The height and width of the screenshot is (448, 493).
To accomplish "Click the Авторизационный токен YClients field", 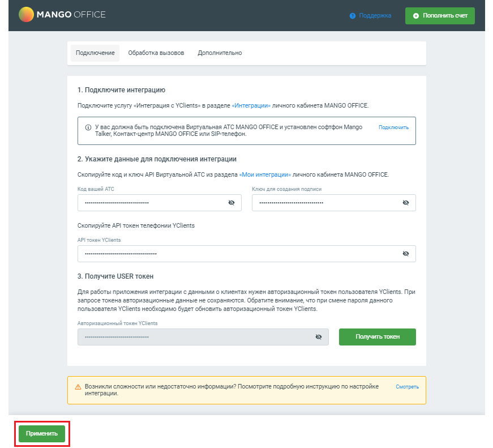I will point(203,337).
